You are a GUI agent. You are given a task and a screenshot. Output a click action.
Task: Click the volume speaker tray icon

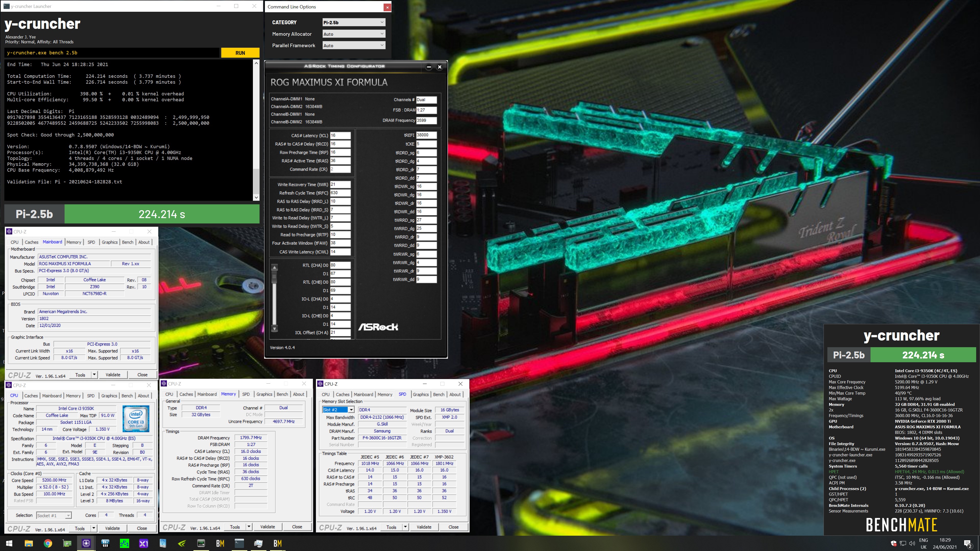(x=912, y=543)
